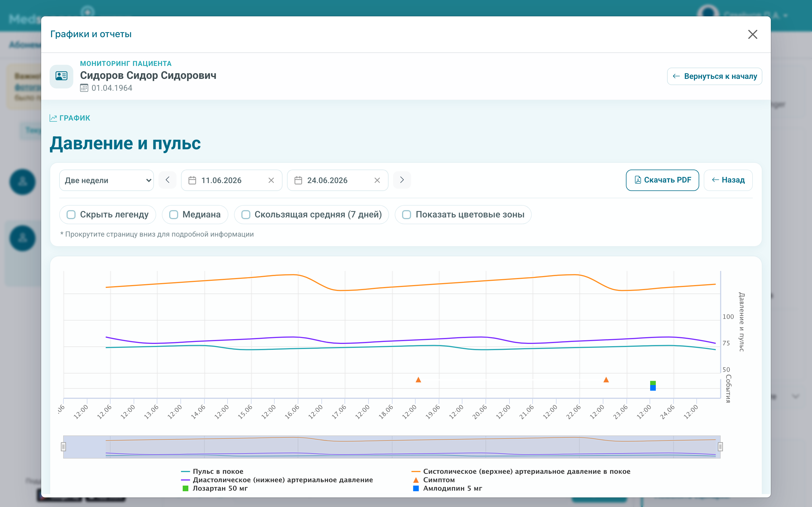Check Показать цветовые зоны option
This screenshot has height=507, width=812.
pos(407,215)
